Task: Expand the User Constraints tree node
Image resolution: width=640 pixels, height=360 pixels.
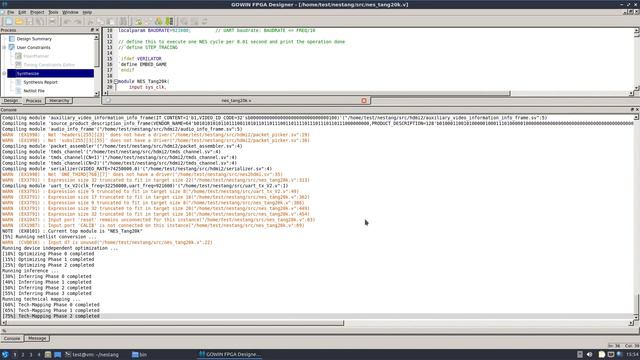Action: [x=4, y=47]
